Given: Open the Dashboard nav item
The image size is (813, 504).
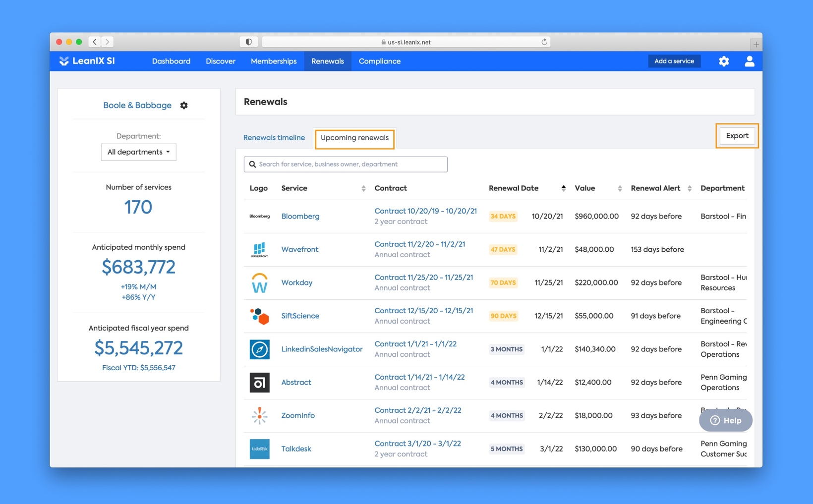Looking at the screenshot, I should [x=171, y=61].
